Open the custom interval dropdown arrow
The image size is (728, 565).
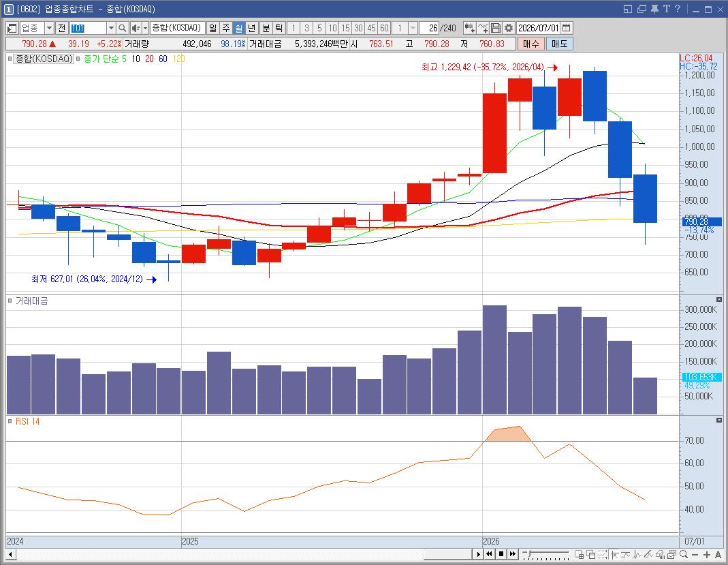[413, 29]
